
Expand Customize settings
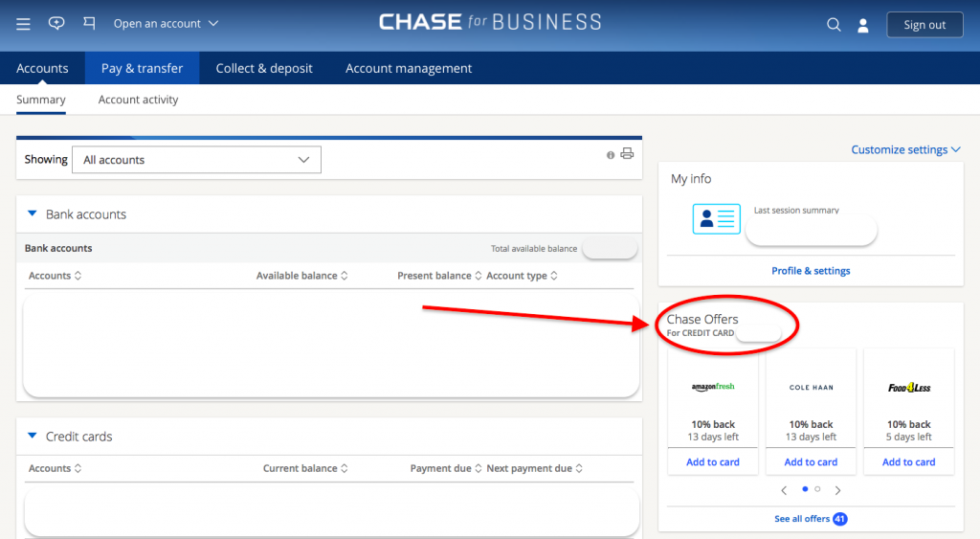coord(905,149)
